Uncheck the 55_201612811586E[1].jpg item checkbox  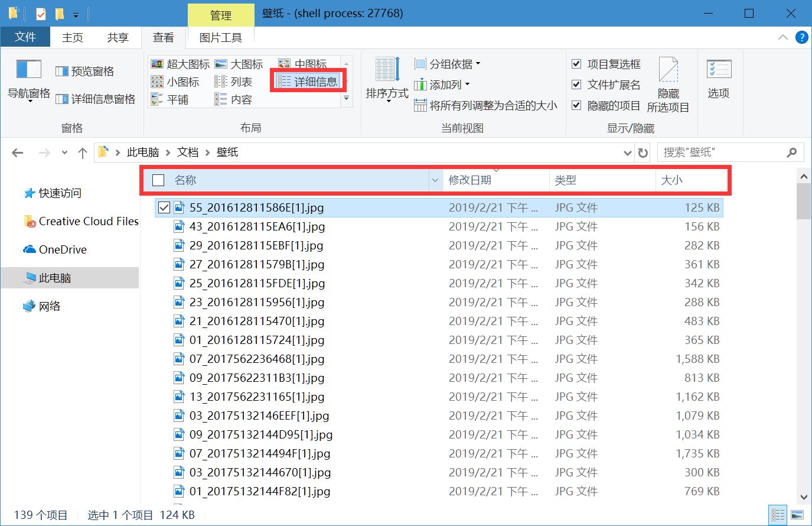point(164,207)
